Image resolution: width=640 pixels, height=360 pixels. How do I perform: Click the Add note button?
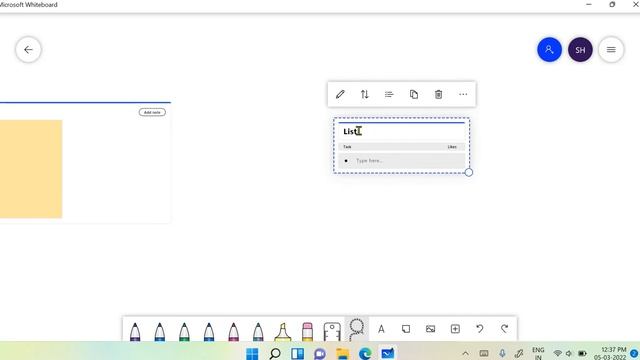click(x=152, y=112)
